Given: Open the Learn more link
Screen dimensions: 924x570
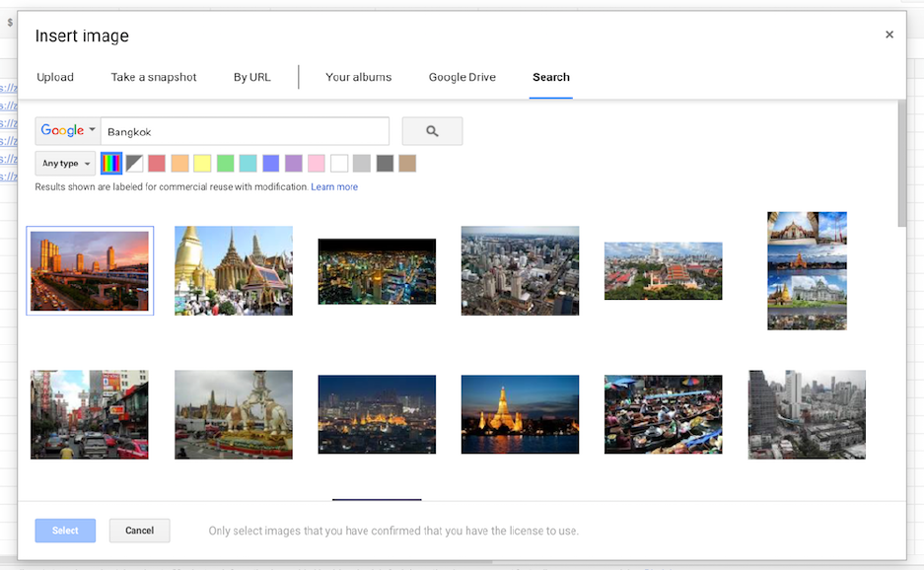Looking at the screenshot, I should [334, 187].
